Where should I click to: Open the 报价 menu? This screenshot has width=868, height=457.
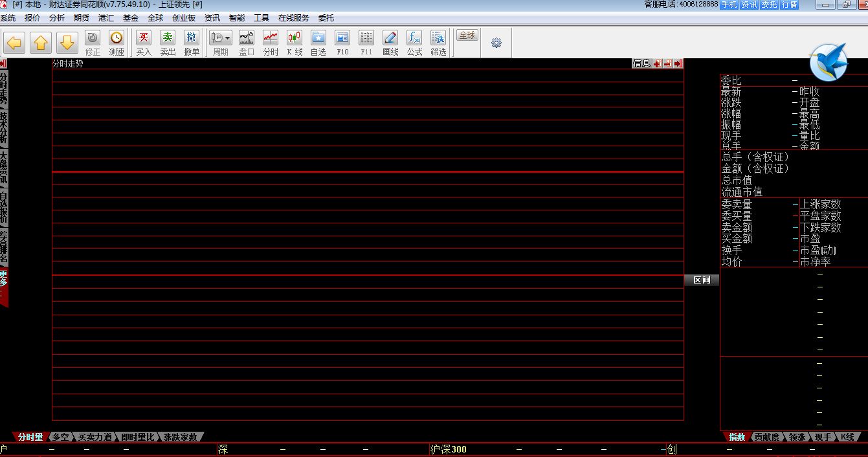click(x=32, y=18)
